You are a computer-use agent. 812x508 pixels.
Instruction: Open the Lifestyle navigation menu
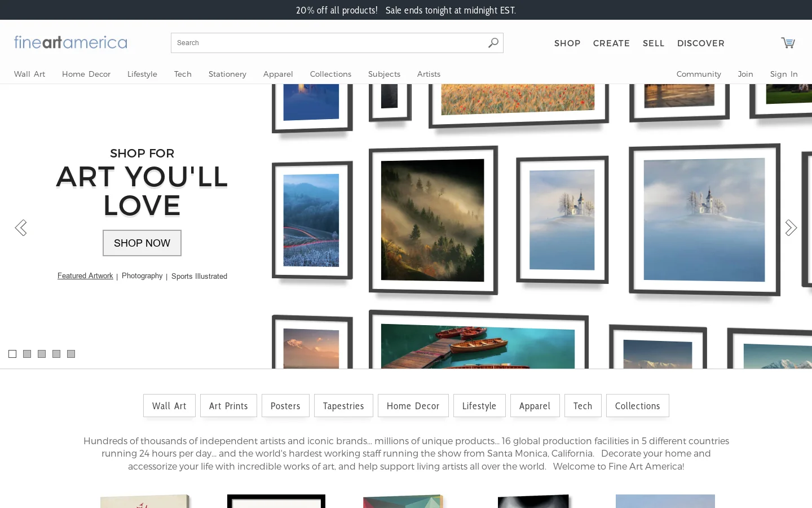click(x=142, y=74)
